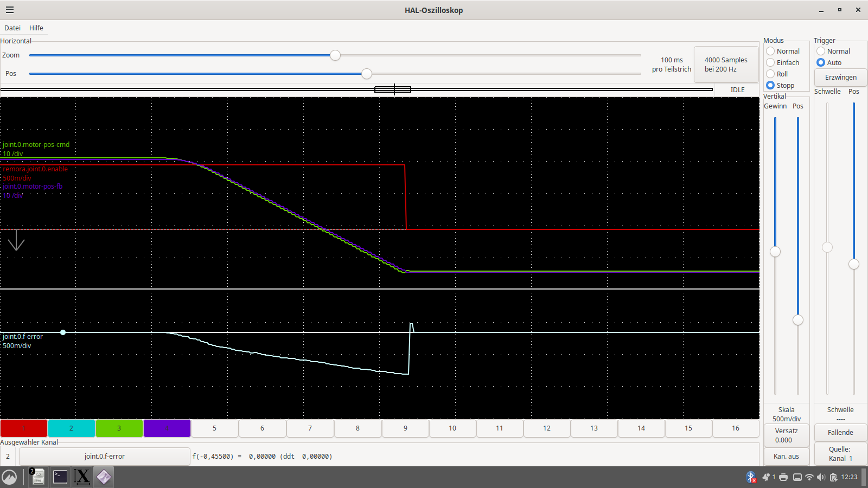The image size is (868, 488).
Task: Open the Datei menu
Action: pyautogui.click(x=12, y=28)
